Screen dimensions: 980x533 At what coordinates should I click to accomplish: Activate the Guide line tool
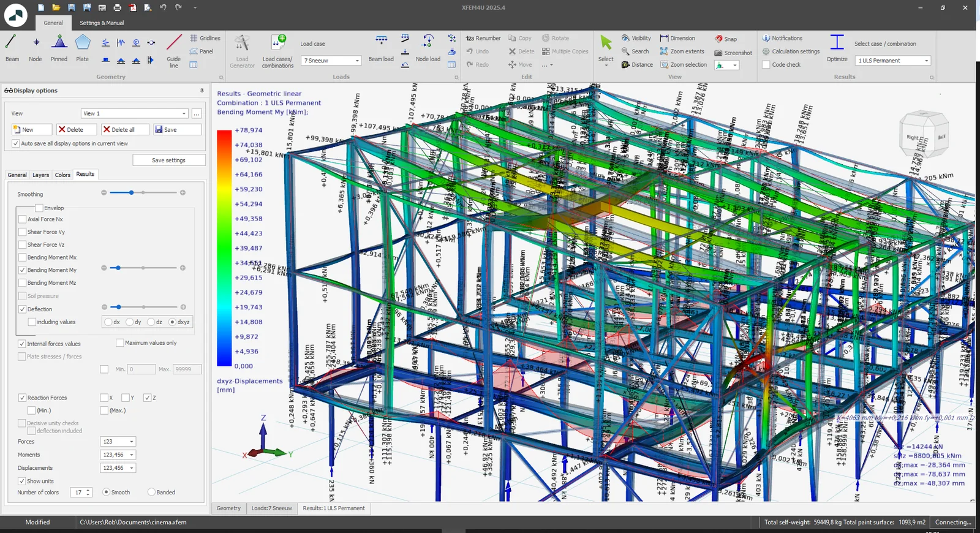coord(174,51)
